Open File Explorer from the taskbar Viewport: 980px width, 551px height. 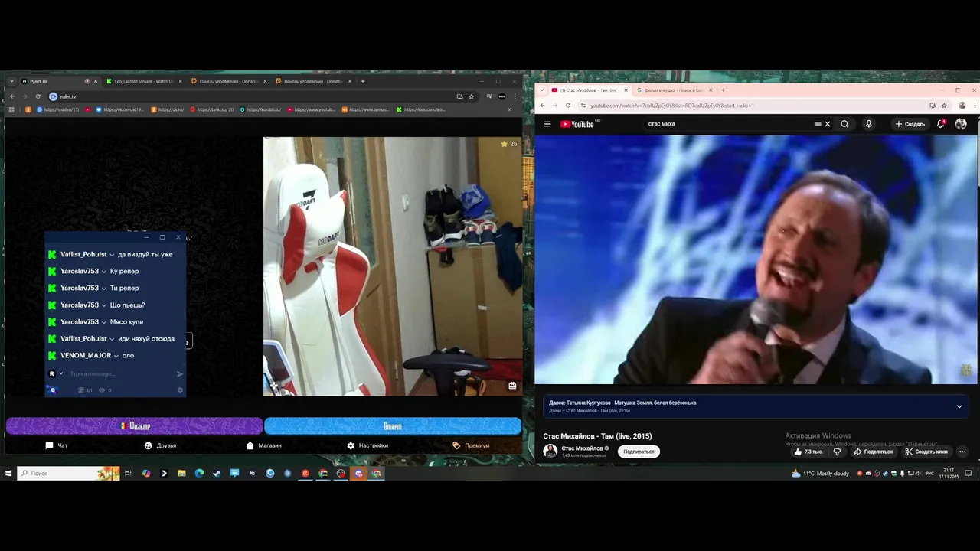(x=181, y=474)
